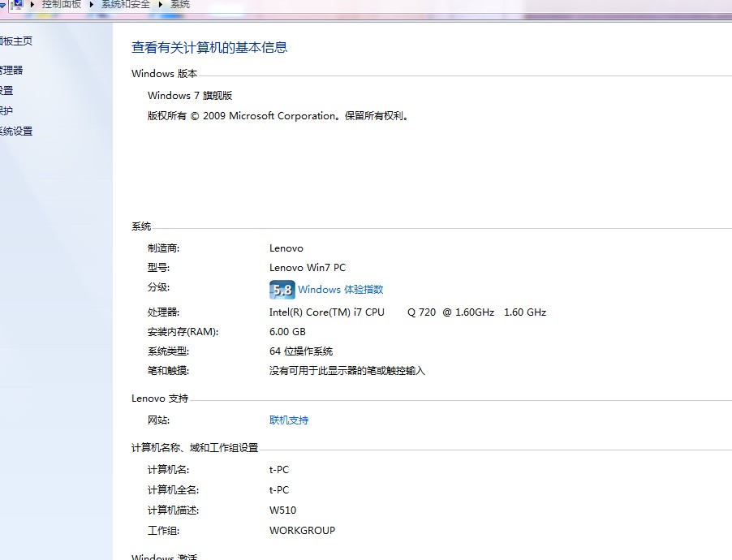Click the 64 位操作系统 value
The width and height of the screenshot is (732, 560).
pyautogui.click(x=301, y=351)
